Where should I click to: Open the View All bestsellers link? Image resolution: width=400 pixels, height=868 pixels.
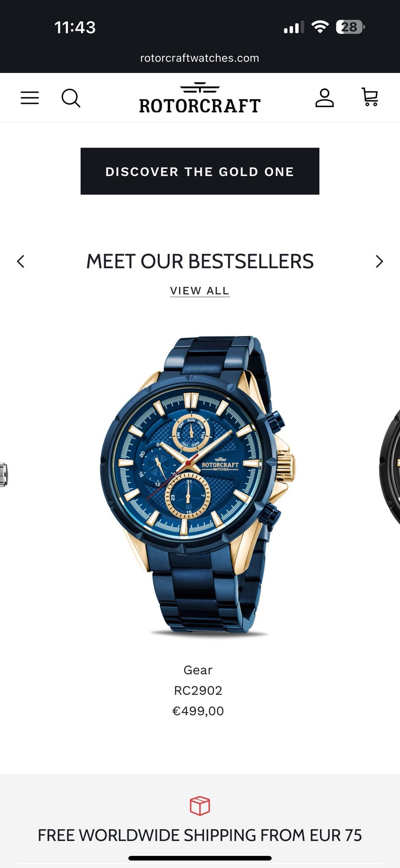point(200,291)
